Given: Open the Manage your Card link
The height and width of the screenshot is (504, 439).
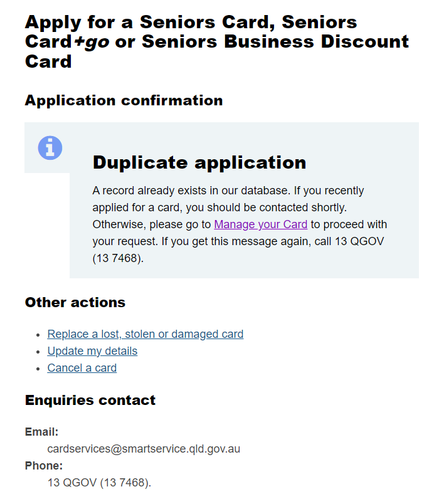Looking at the screenshot, I should point(260,224).
